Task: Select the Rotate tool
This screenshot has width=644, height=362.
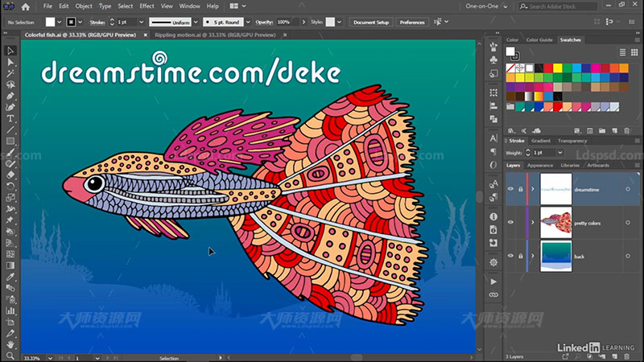Action: 10,187
